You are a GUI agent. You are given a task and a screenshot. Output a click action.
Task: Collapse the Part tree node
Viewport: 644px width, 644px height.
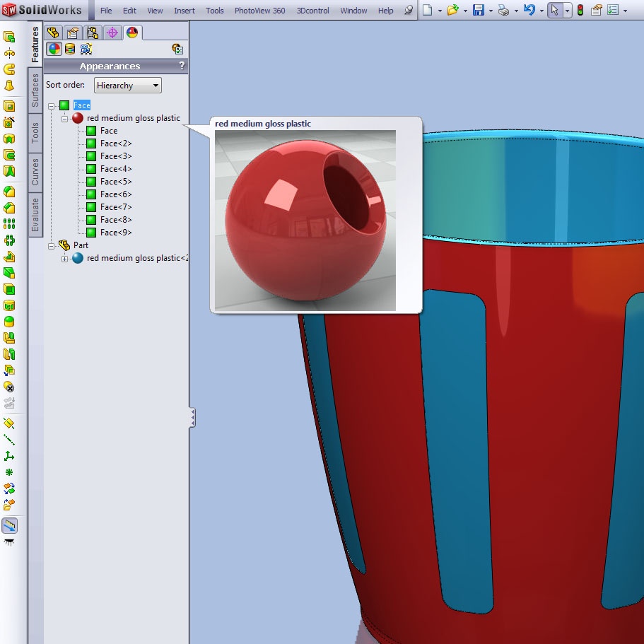tap(52, 245)
